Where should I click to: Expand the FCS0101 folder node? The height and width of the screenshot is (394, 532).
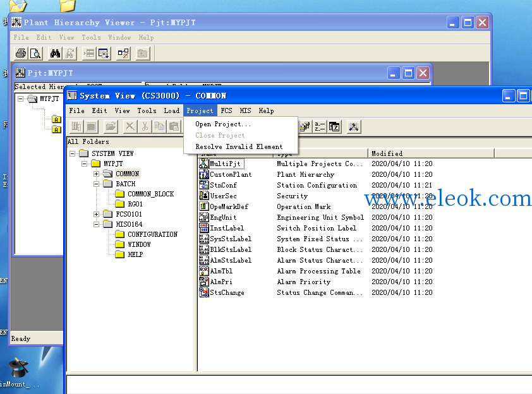coord(97,214)
